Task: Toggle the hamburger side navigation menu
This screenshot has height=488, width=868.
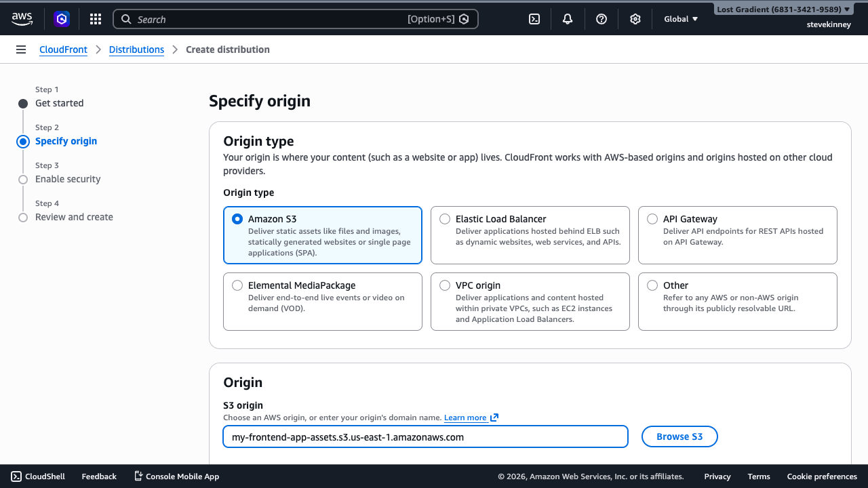Action: pos(21,49)
